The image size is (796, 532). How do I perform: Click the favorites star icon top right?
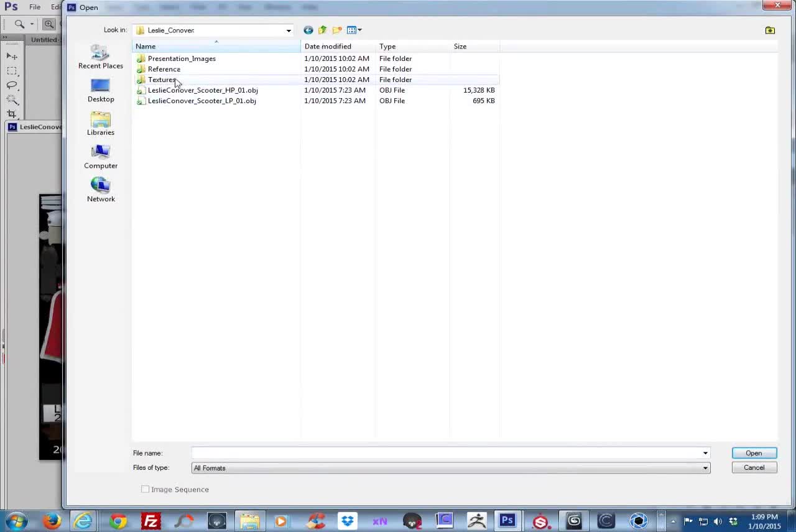pos(770,30)
